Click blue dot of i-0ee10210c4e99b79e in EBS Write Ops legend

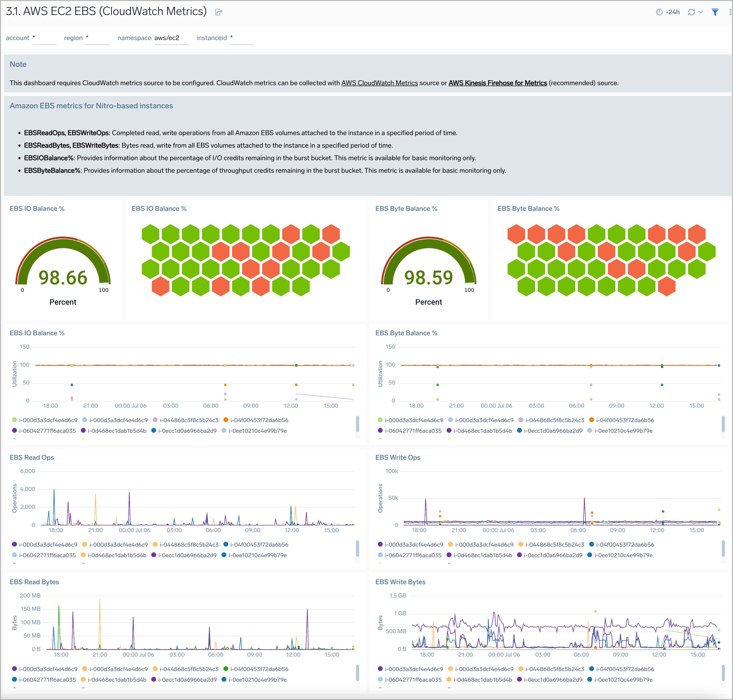click(590, 555)
